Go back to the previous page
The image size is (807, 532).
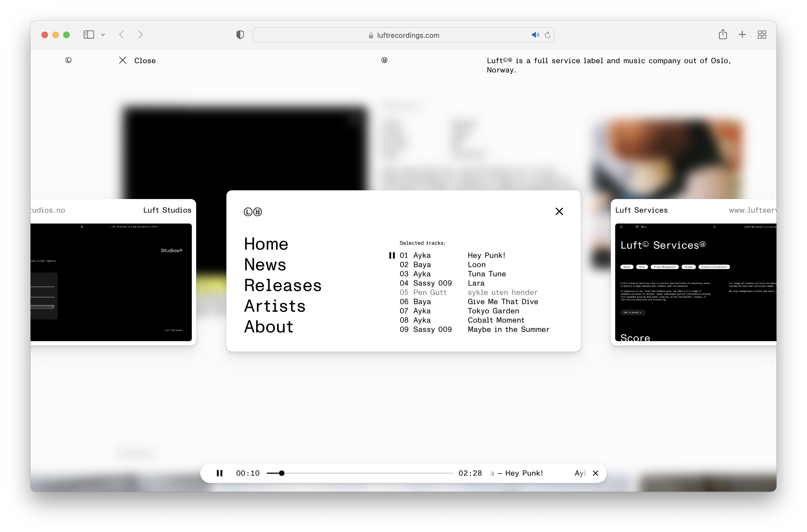pos(122,35)
